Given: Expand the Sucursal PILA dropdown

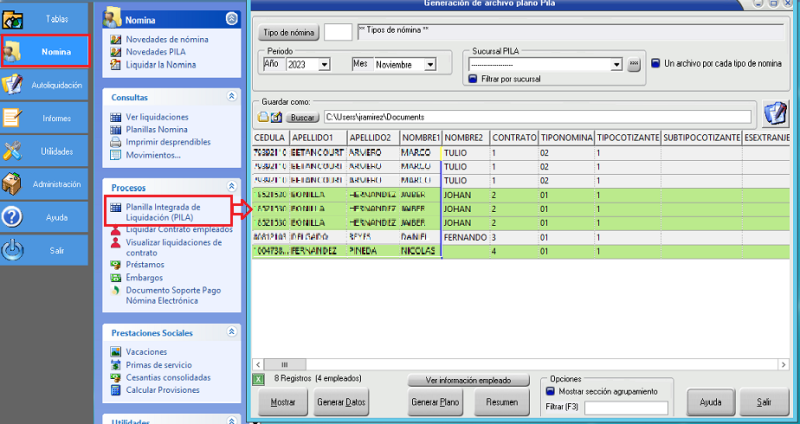Looking at the screenshot, I should click(617, 65).
